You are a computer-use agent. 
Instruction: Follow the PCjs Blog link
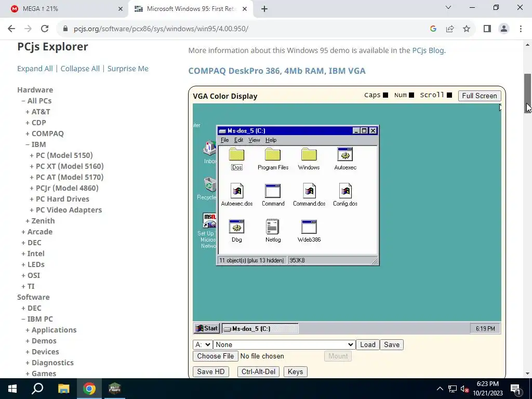pyautogui.click(x=428, y=50)
